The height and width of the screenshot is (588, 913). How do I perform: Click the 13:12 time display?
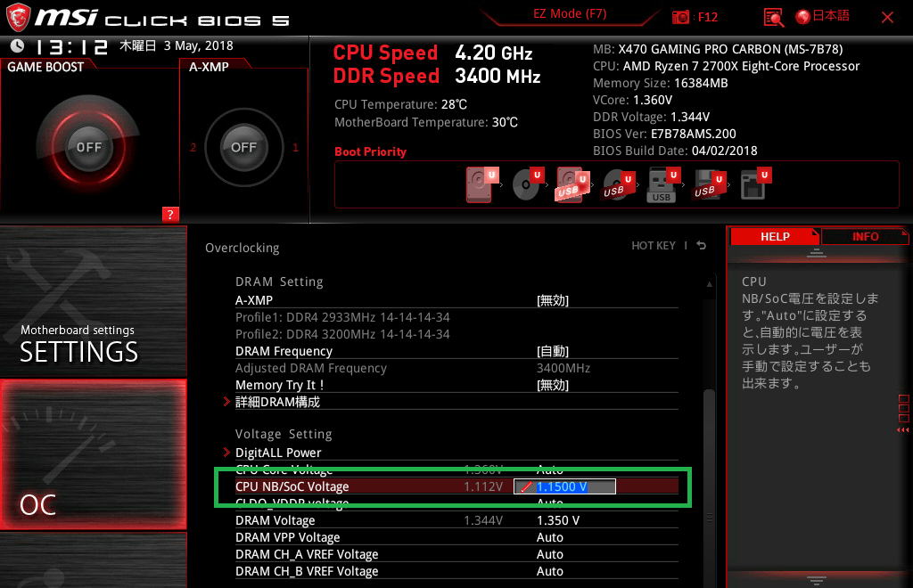(71, 46)
